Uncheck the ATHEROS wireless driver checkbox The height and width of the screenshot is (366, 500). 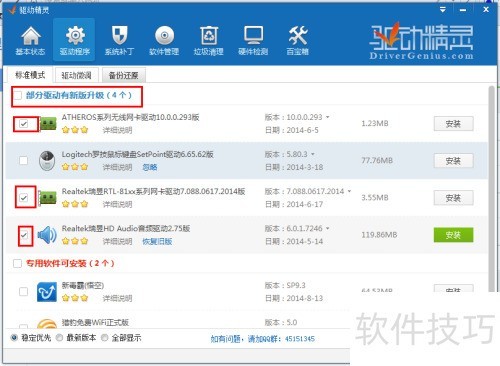click(24, 124)
